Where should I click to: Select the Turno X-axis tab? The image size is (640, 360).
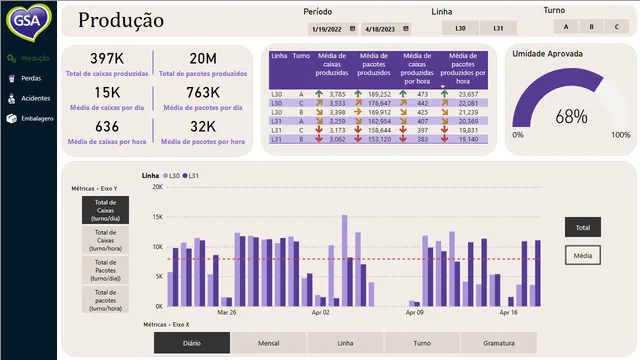click(422, 343)
